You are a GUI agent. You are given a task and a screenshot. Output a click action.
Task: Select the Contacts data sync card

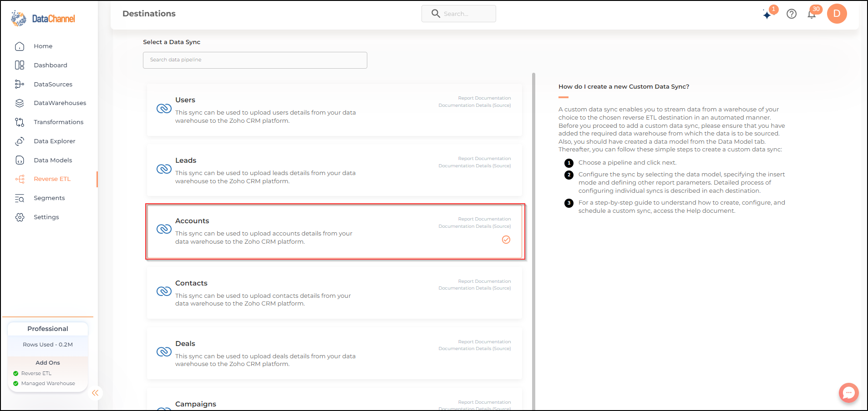click(335, 293)
